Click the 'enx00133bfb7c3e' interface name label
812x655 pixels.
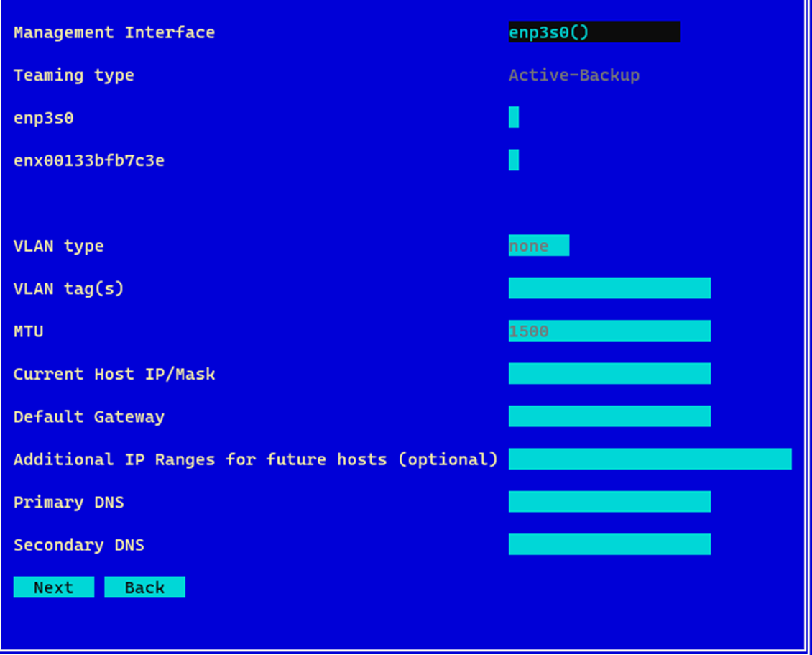(89, 160)
